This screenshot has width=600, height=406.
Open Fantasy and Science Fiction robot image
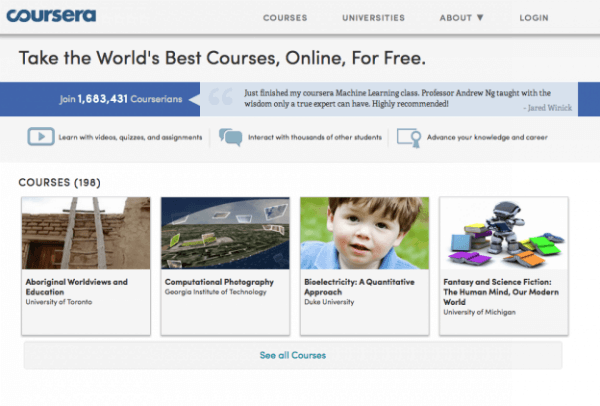tap(504, 233)
